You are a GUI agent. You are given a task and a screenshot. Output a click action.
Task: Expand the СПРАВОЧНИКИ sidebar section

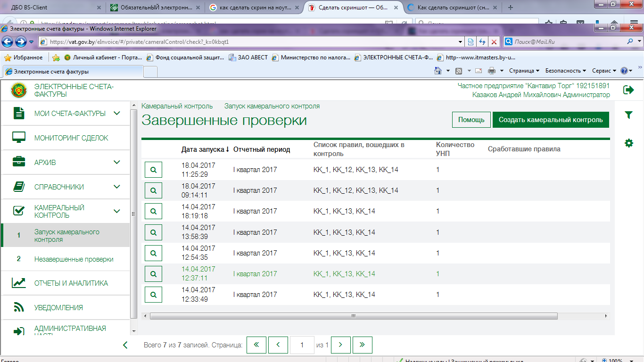pos(117,187)
